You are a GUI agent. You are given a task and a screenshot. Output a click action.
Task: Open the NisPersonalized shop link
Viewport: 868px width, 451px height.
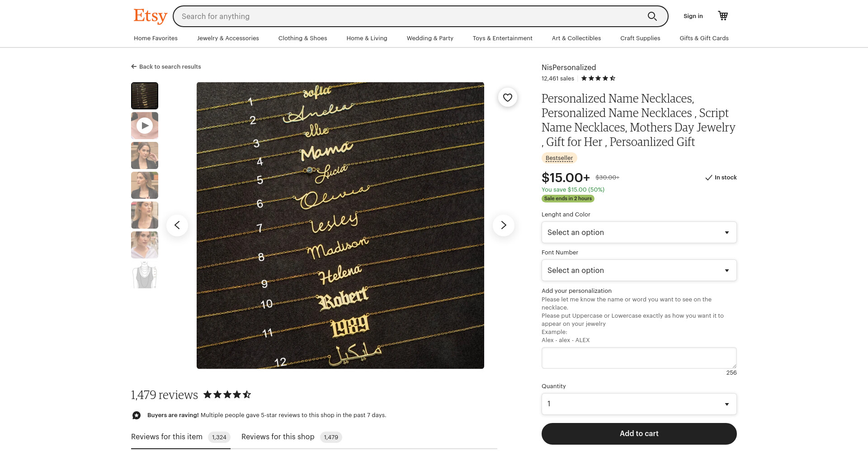coord(569,67)
